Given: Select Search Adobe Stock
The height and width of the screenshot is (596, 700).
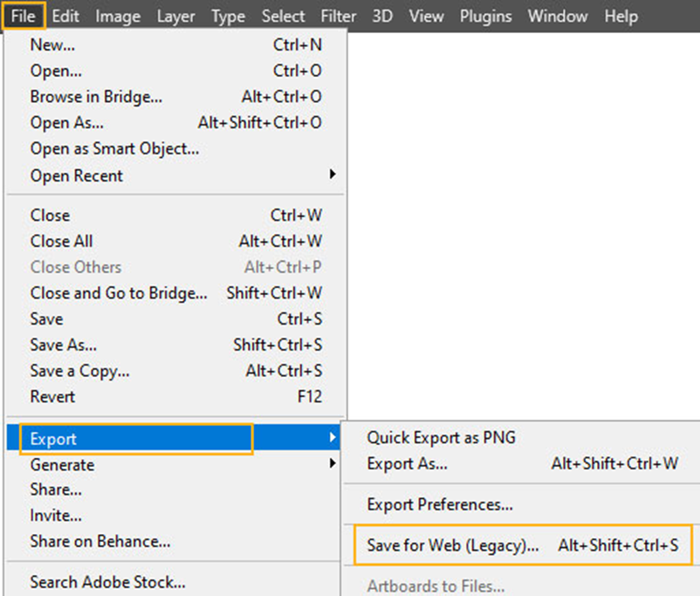Looking at the screenshot, I should coord(107,582).
